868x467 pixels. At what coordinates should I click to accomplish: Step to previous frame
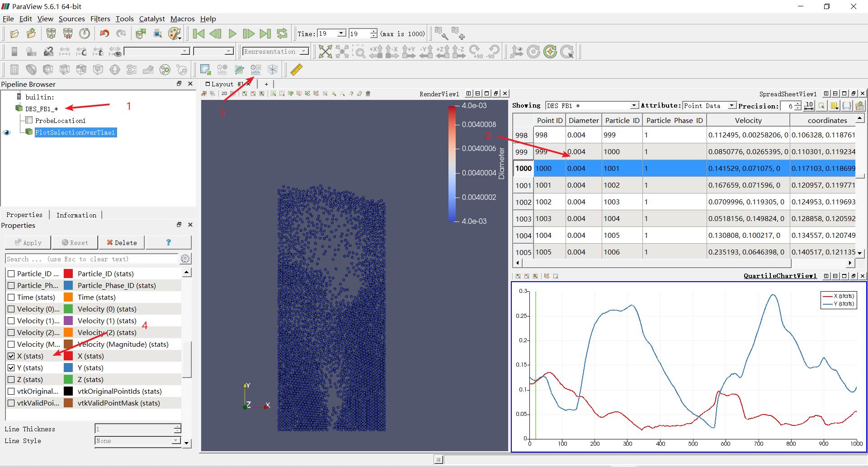point(215,33)
